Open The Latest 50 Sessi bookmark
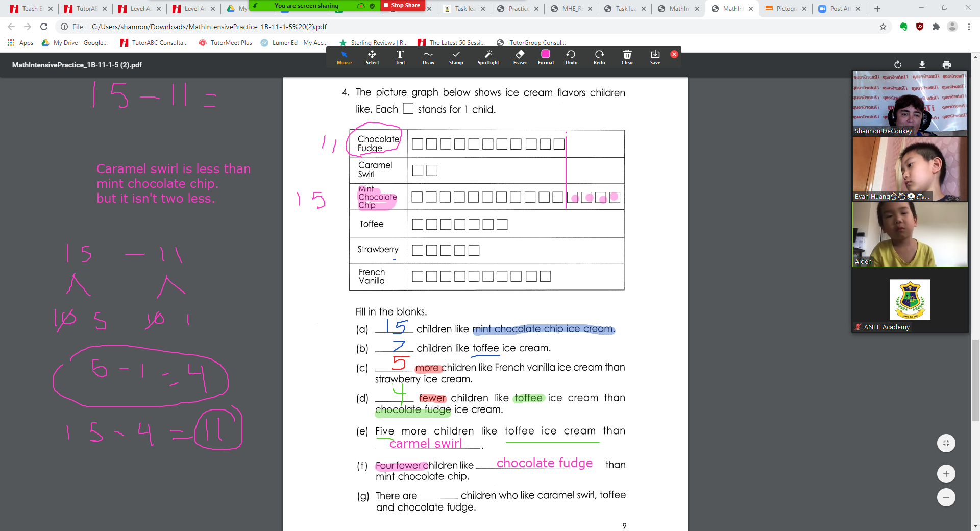Image resolution: width=980 pixels, height=531 pixels. 451,43
